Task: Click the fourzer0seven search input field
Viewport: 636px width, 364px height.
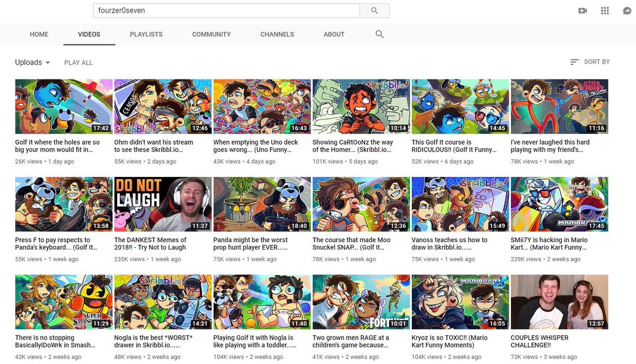Action: click(x=226, y=11)
